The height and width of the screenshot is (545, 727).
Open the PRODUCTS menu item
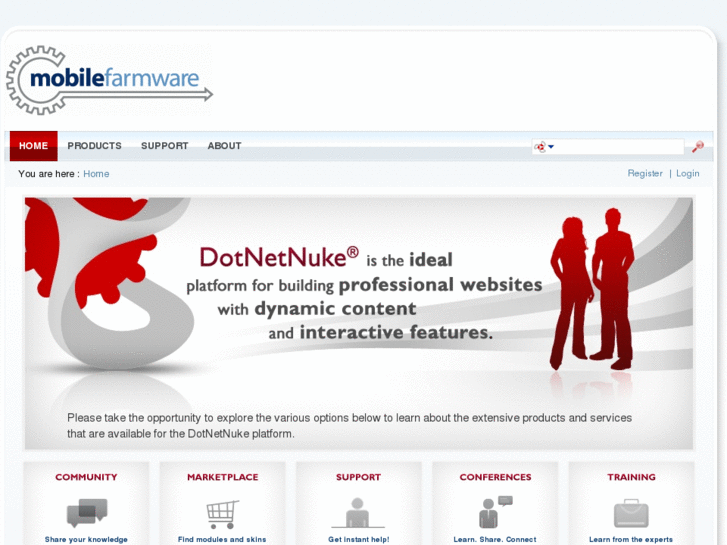[x=95, y=146]
